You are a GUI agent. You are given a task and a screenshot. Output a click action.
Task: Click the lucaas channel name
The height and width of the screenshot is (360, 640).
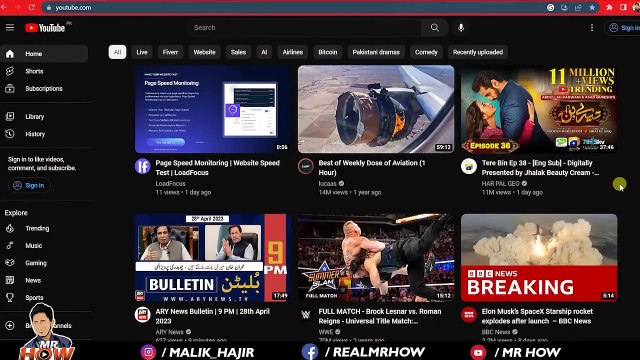coord(327,184)
